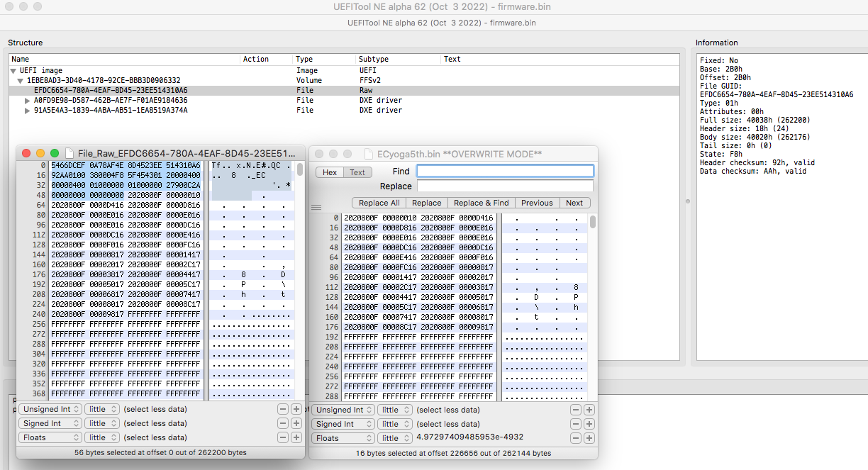Screen dimensions: 868x470
Task: Switch find mode to Hex
Action: point(330,172)
